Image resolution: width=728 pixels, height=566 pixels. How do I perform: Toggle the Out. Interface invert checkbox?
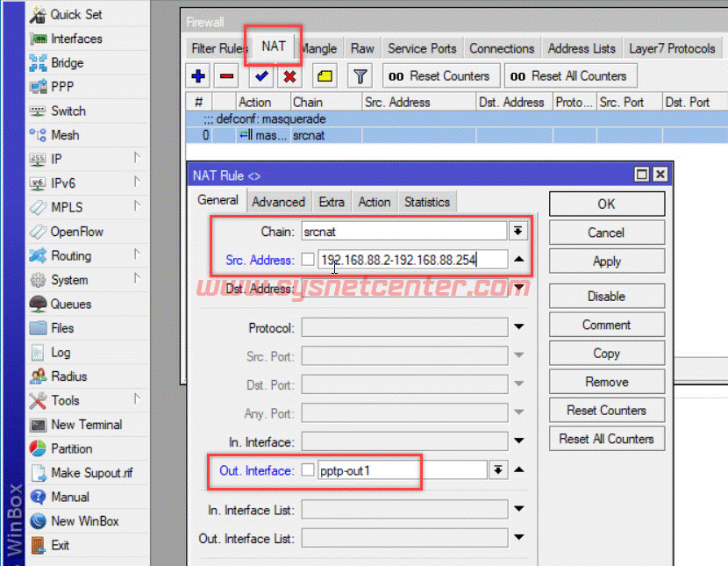(307, 470)
